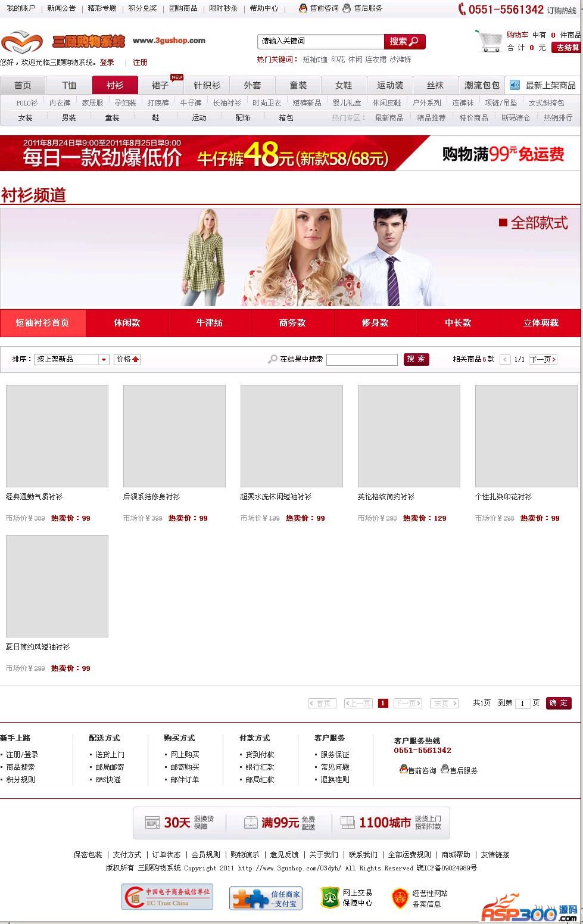Open the 夏日简约风短袖衬衫 product thumbnail
Screen dimensions: 583x924
(57, 586)
